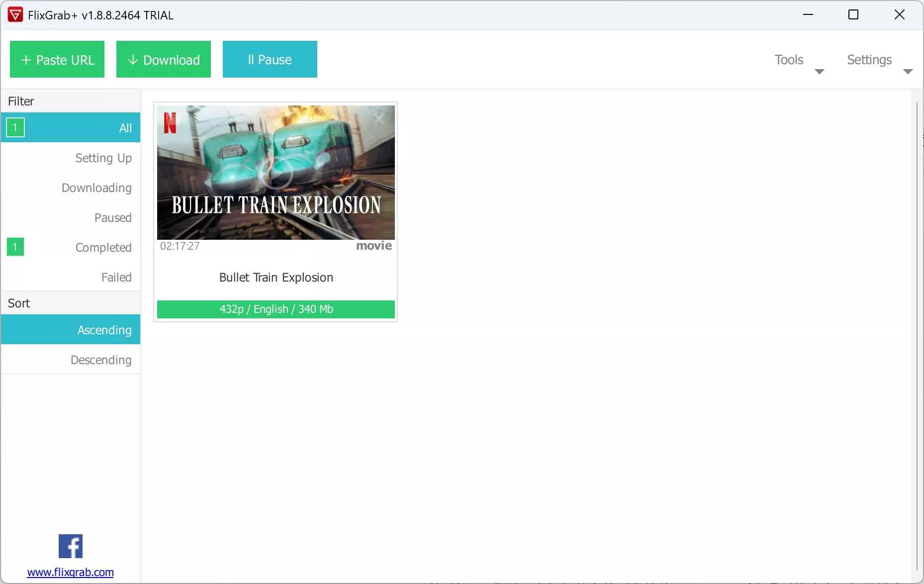
Task: Filter by Downloading status
Action: click(x=71, y=188)
